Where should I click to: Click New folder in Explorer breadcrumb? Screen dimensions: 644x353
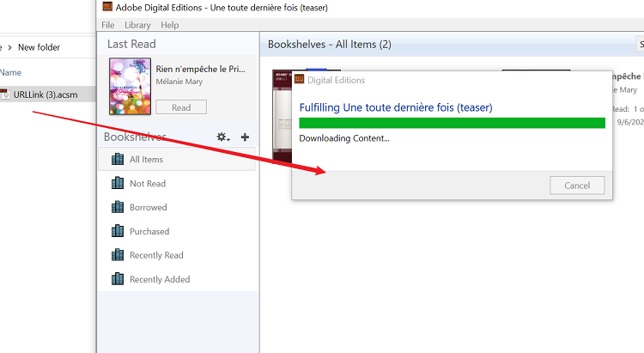(39, 47)
